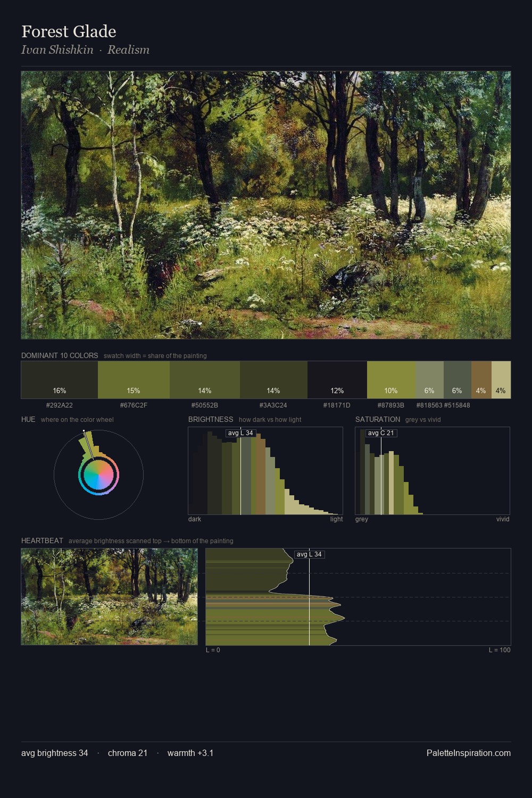Click the Saturation histogram chart
Screen dimensions: 532x798
click(x=433, y=471)
